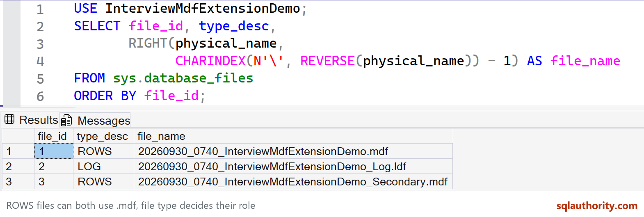Click the RIGHT function on line 3

(148, 43)
